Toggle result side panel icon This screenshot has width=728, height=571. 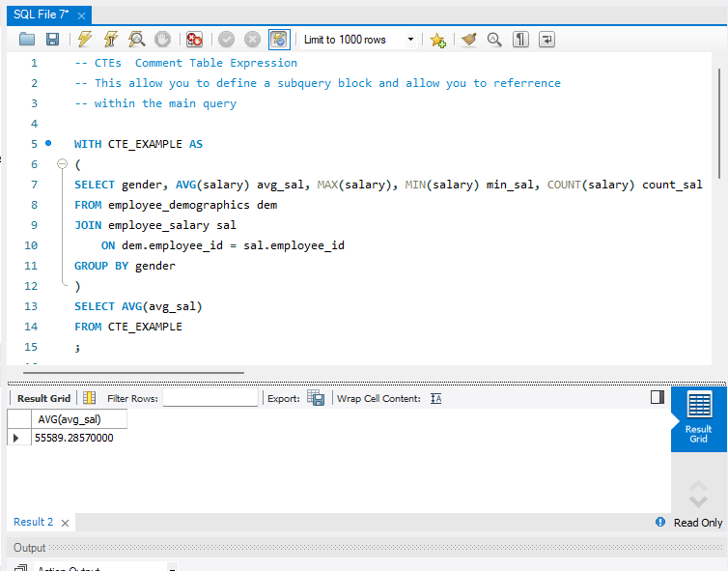658,397
